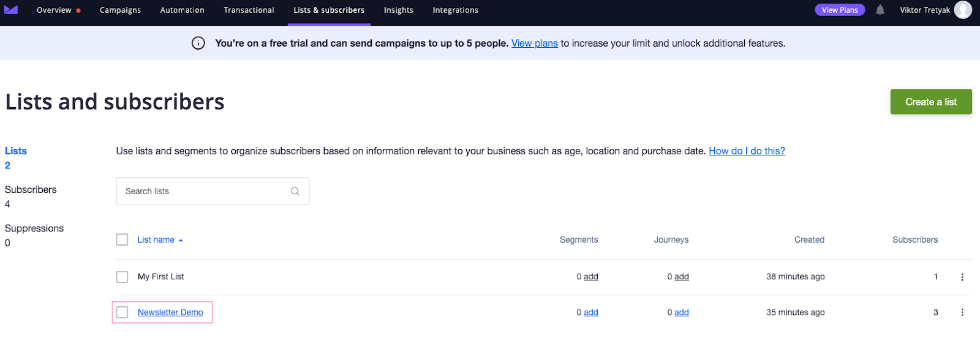Click the Campaign Monitor envelope logo

(11, 10)
